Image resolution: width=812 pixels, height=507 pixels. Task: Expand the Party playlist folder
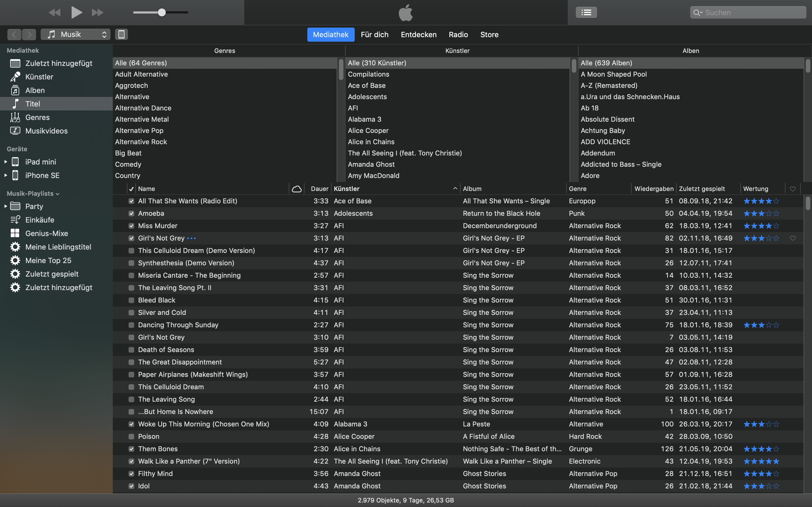(6, 206)
